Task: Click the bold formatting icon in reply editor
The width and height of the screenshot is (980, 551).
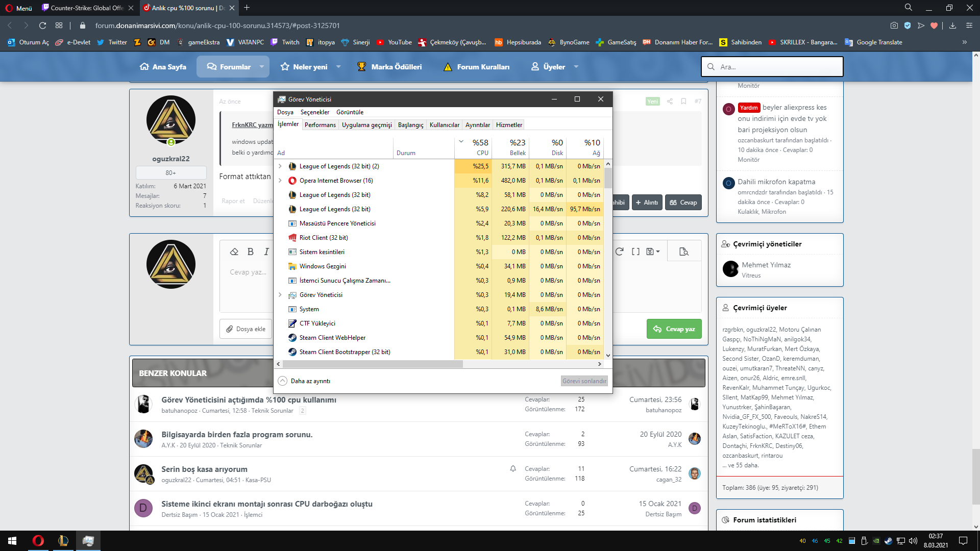Action: pyautogui.click(x=250, y=252)
